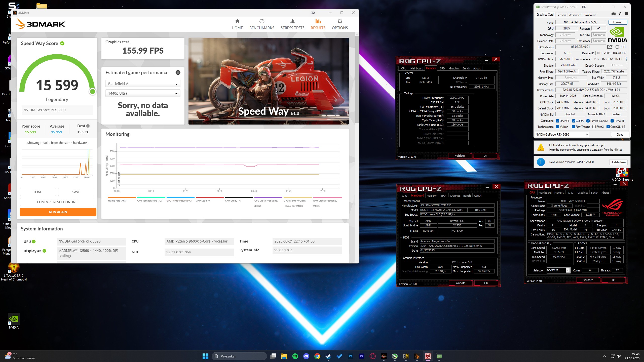Click Close button in GPU-Z
This screenshot has height=362, width=644.
click(620, 135)
